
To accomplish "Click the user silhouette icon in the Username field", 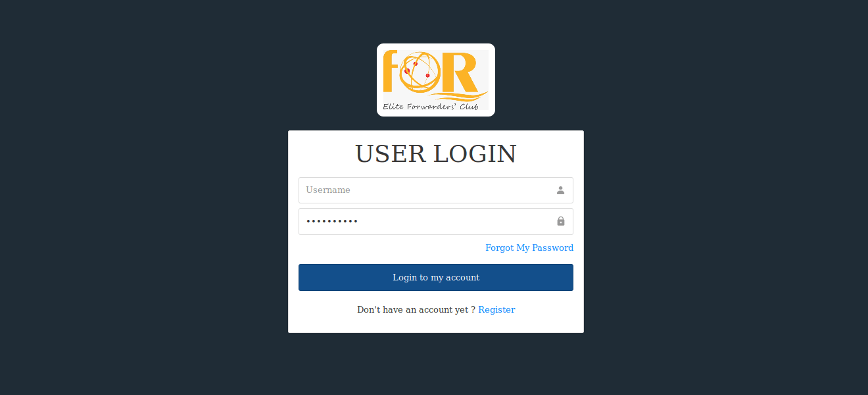I will pos(560,190).
